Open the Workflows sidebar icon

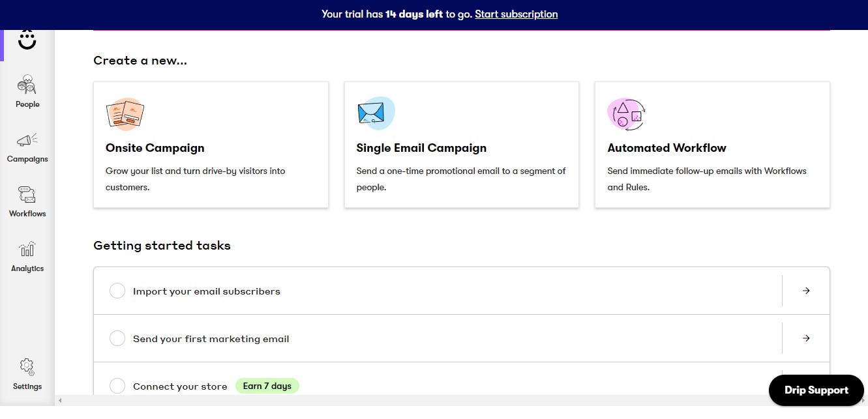[27, 195]
